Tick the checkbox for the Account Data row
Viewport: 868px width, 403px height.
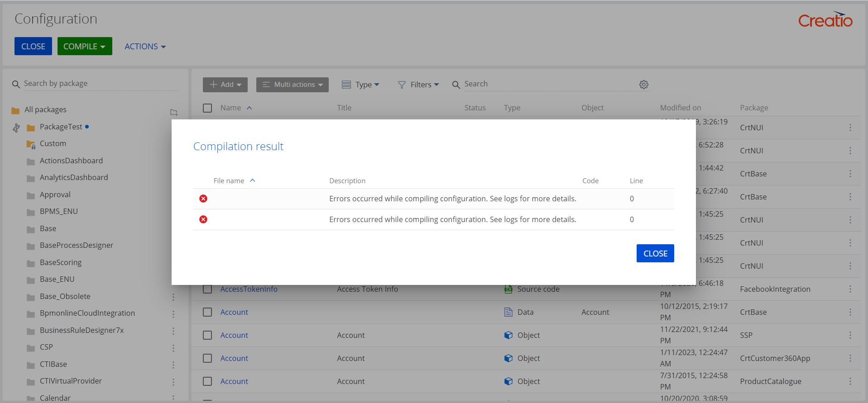(207, 312)
